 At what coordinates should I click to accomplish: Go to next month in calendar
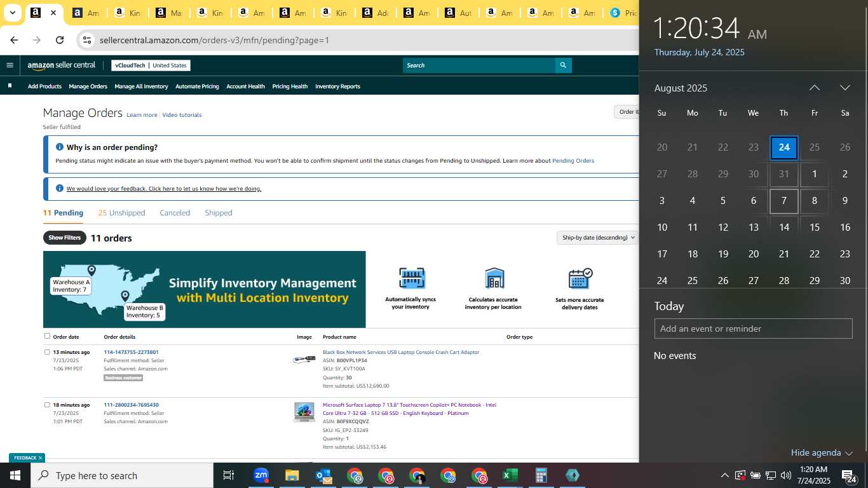click(x=844, y=88)
